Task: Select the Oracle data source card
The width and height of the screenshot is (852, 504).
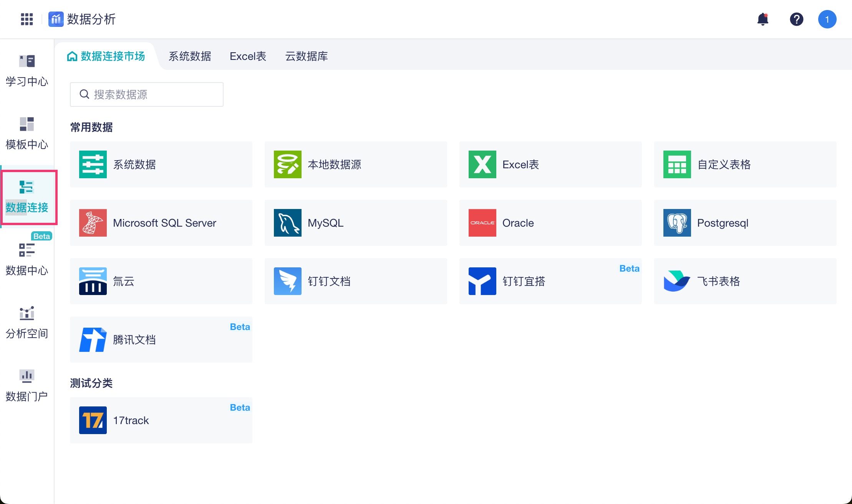Action: (x=550, y=223)
